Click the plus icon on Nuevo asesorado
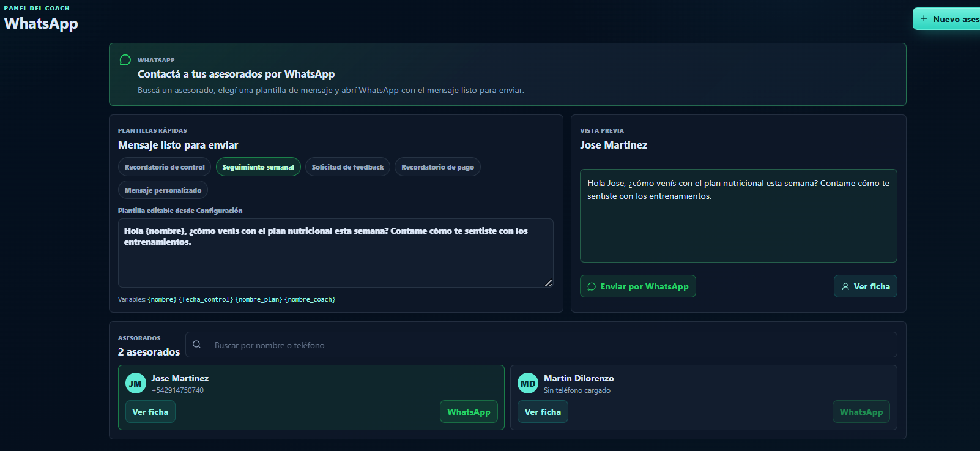Viewport: 980px width, 451px height. (924, 19)
